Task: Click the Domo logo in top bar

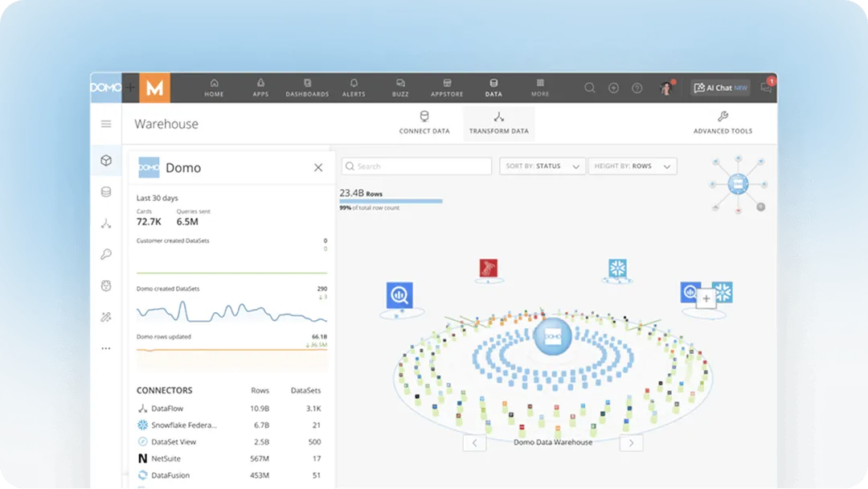Action: coord(106,88)
